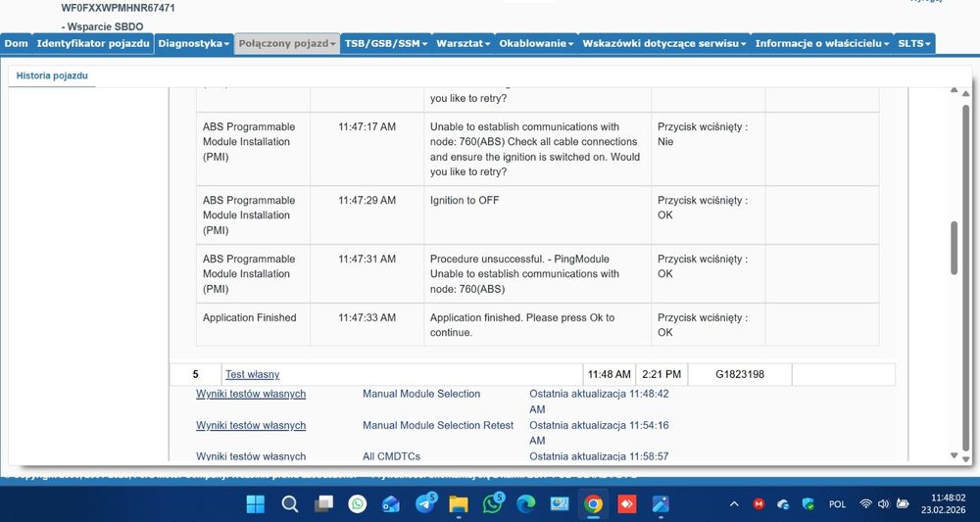
Task: Click the 'All CMDTCs' test name
Action: pyautogui.click(x=391, y=456)
